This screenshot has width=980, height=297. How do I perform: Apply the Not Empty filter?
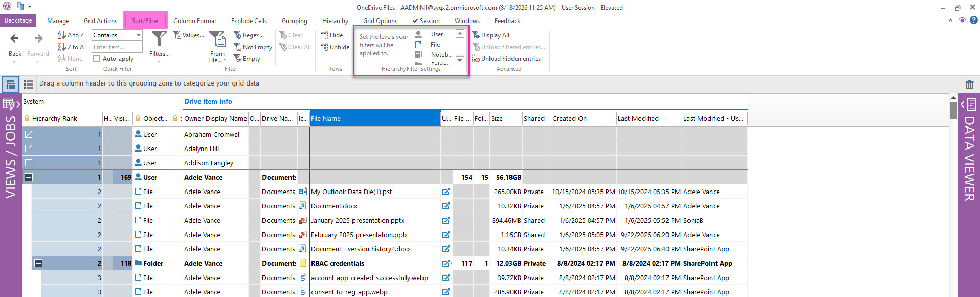253,47
